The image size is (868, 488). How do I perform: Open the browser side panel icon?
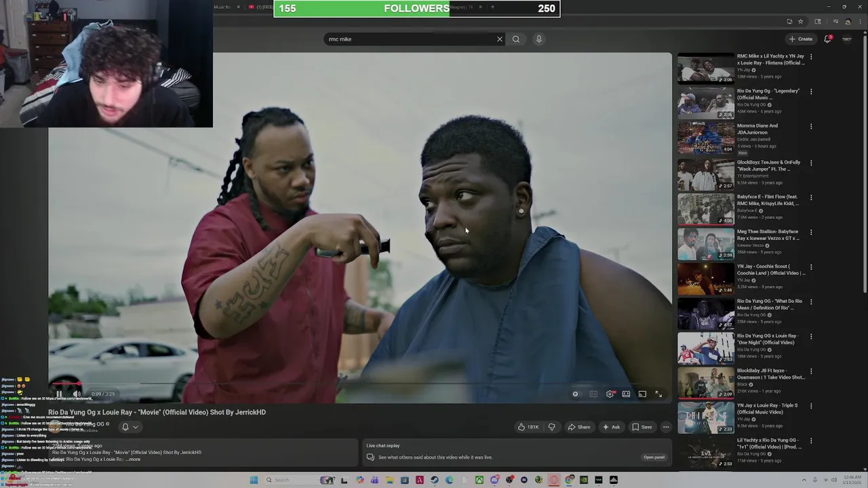[818, 22]
